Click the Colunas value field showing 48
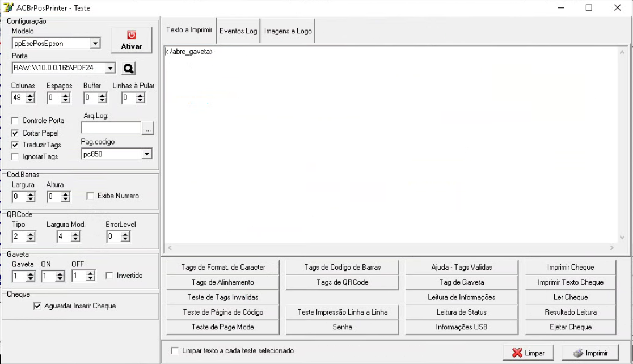The width and height of the screenshot is (633, 364). tap(19, 98)
